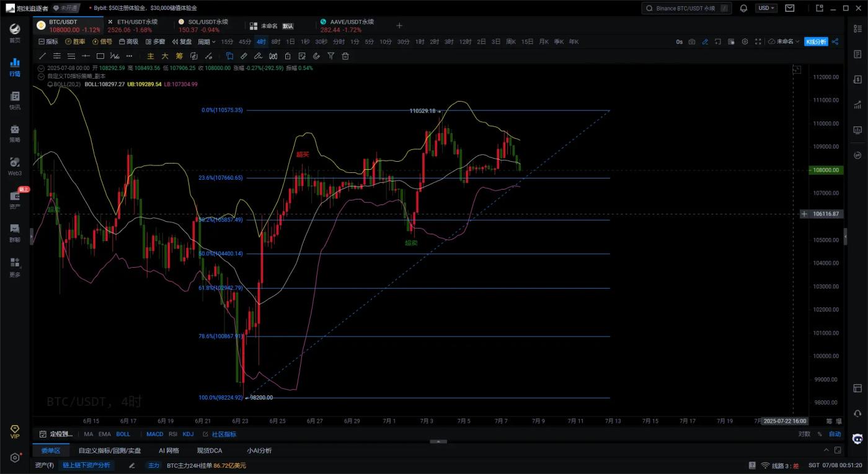Select the ruler measurement tool

244,56
